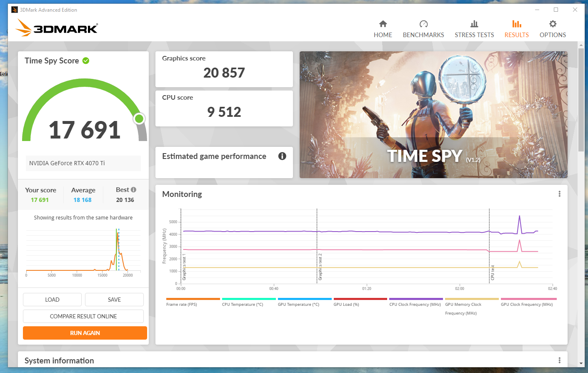Click COMPARE RESULT ONLINE
Image resolution: width=588 pixels, height=373 pixels.
tap(83, 316)
